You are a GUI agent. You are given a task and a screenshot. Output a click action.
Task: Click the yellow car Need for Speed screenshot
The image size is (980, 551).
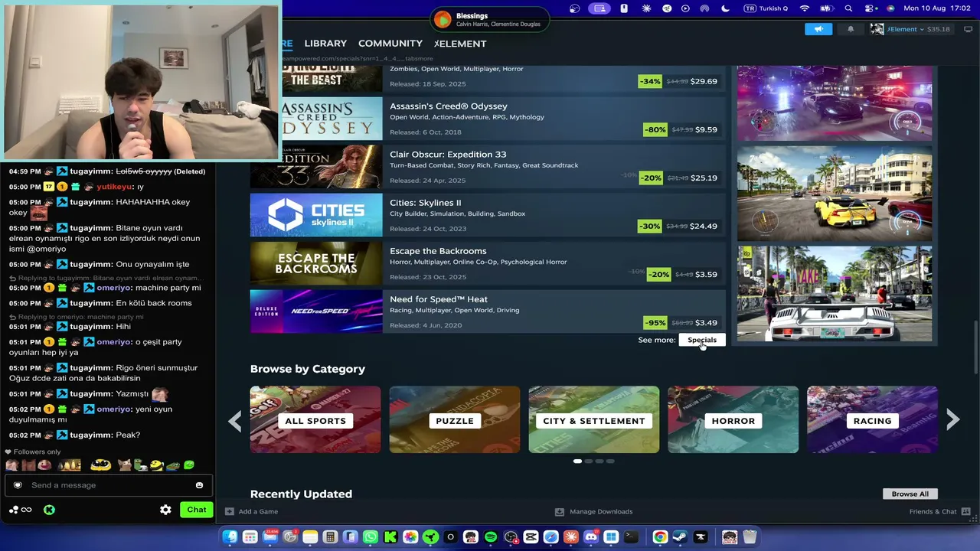835,194
